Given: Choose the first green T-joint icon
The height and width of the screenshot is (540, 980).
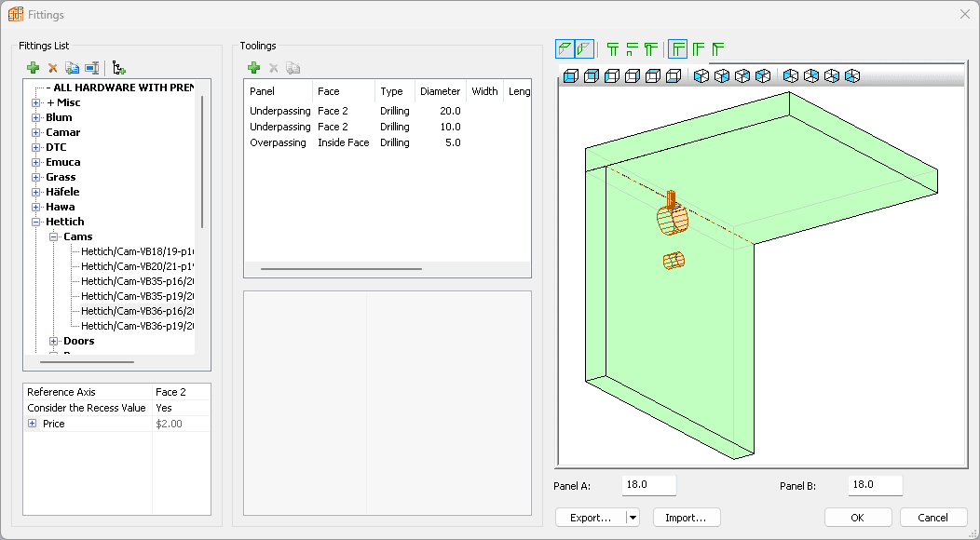Looking at the screenshot, I should [x=612, y=49].
